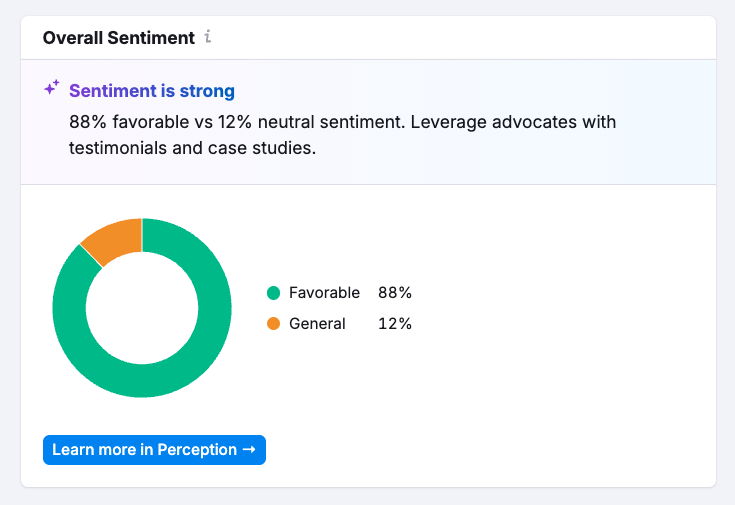Image resolution: width=735 pixels, height=505 pixels.
Task: Click the empty center of donut chart
Action: click(142, 308)
